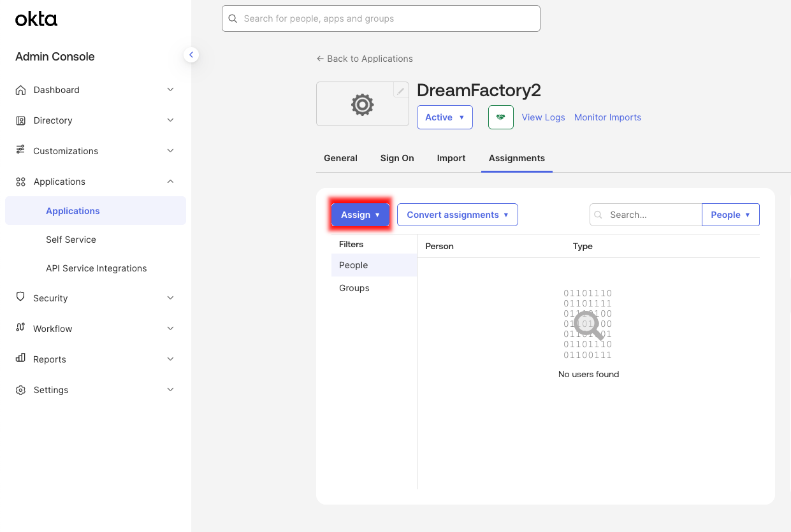The width and height of the screenshot is (791, 532).
Task: Click the Applications grid icon
Action: tap(20, 182)
